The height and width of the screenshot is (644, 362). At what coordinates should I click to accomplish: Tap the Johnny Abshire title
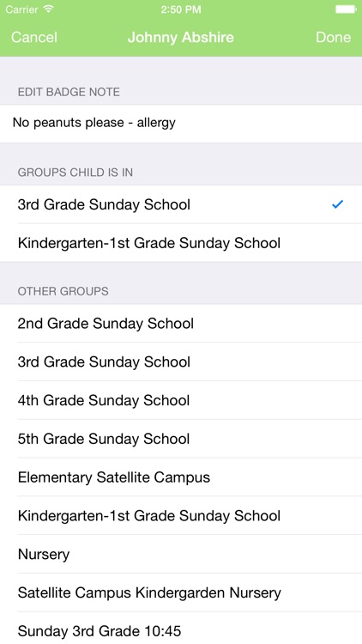181,38
